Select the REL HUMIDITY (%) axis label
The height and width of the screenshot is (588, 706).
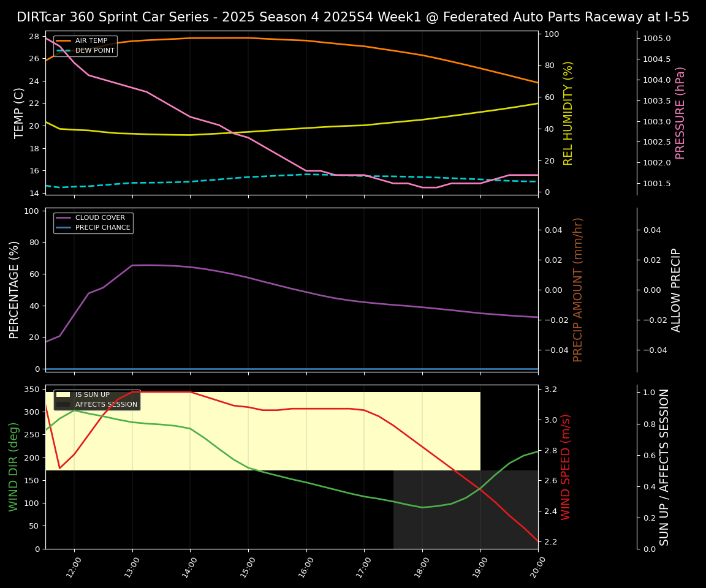point(568,113)
